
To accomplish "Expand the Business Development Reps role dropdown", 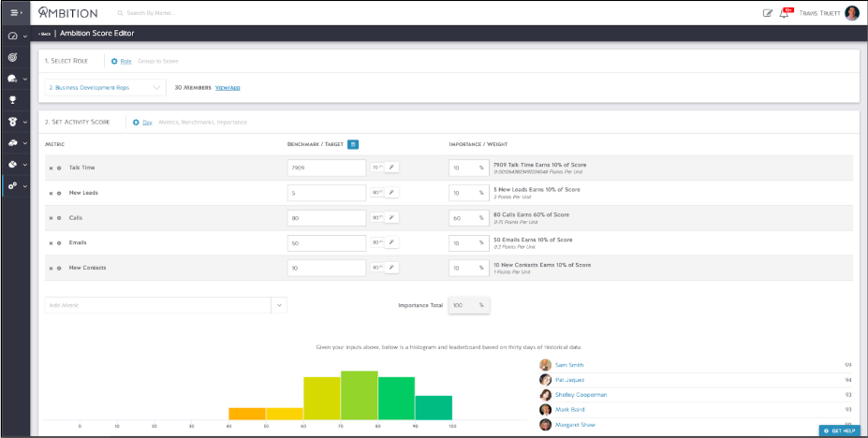I will tap(156, 88).
